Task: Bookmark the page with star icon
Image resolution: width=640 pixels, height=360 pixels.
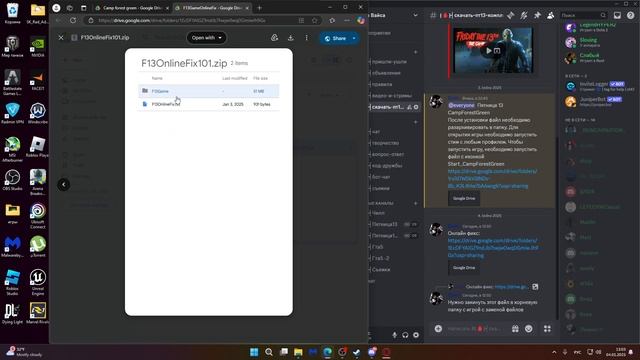Action: pos(314,20)
